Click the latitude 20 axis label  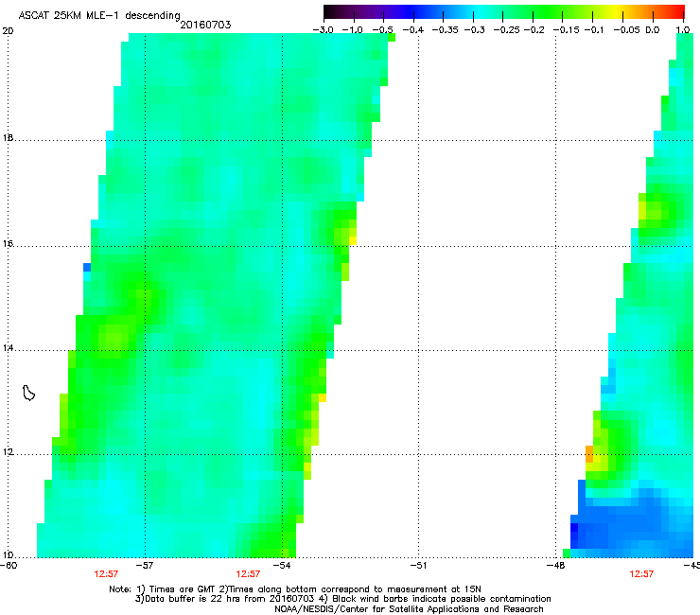(8, 31)
